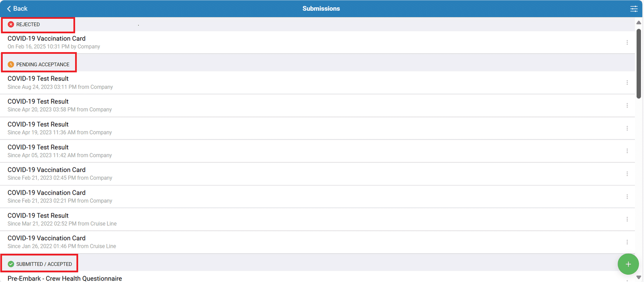Add a new submission with green plus button
The width and height of the screenshot is (644, 282).
click(628, 264)
